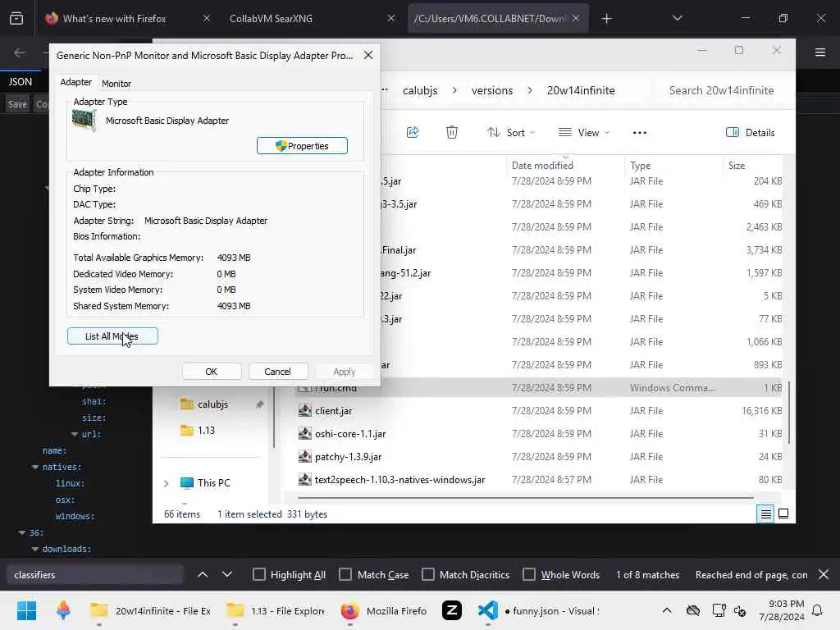Switch to the Monitor tab

click(116, 84)
